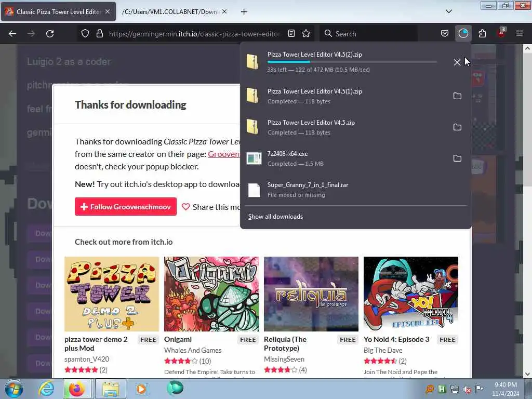Click the muted volume tray icon

pos(467,389)
